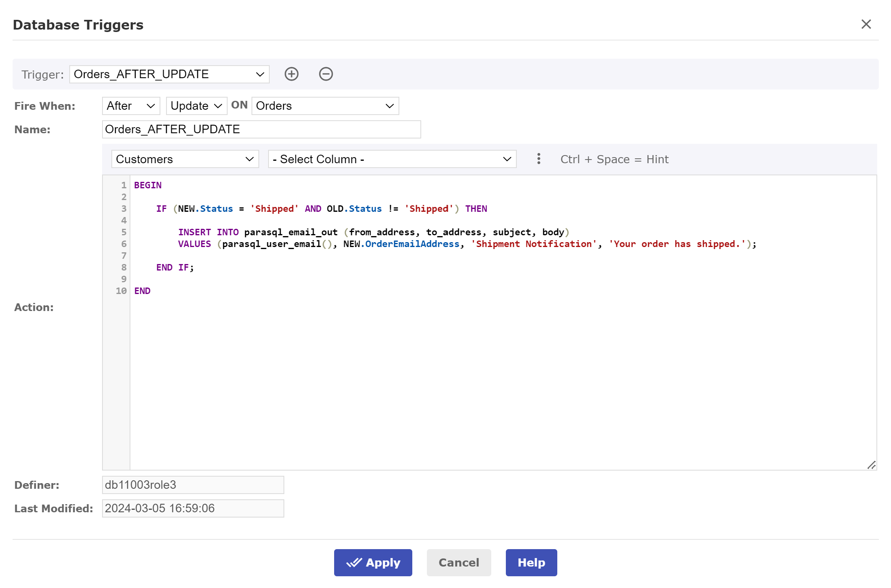
Task: Open the Orders table dropdown
Action: tap(325, 106)
